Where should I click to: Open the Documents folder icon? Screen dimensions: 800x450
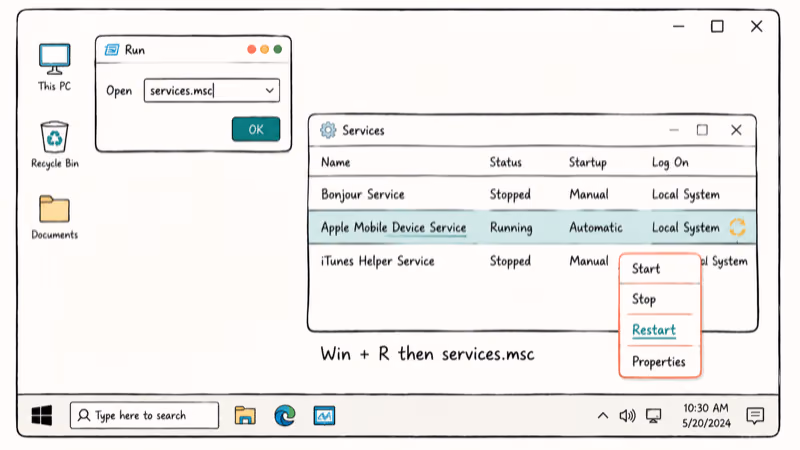(55, 217)
